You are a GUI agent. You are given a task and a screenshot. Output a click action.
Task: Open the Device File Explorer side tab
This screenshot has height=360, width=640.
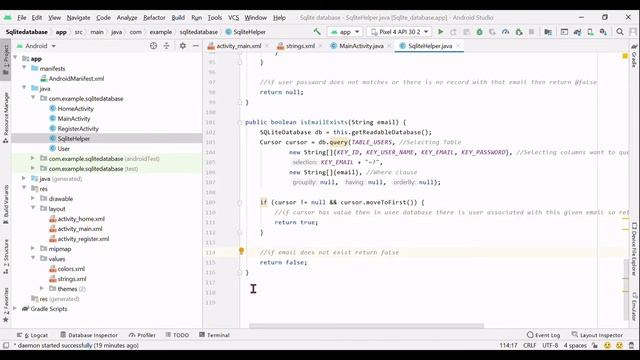pyautogui.click(x=634, y=249)
